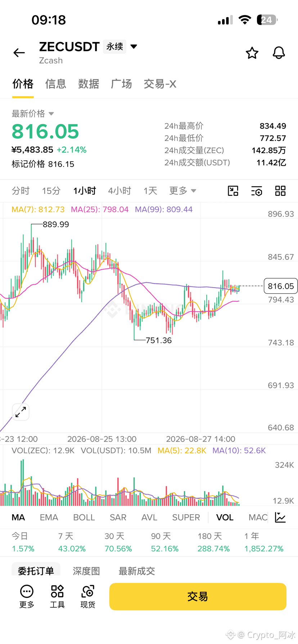Tap the 今日 1.57% performance entry
298x644 pixels.
[x=23, y=543]
